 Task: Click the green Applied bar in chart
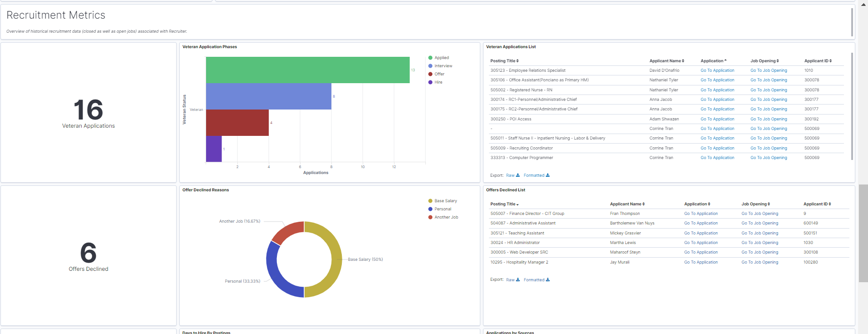[307, 70]
